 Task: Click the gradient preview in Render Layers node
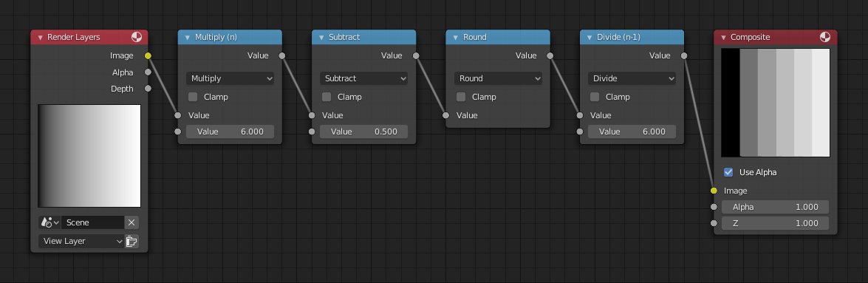point(89,156)
